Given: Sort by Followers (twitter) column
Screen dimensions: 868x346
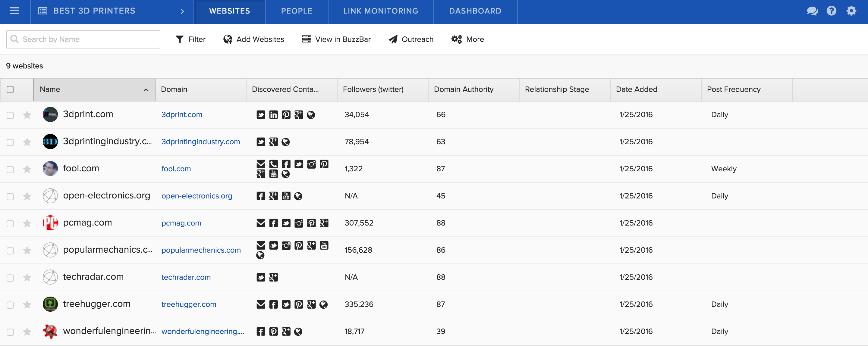Looking at the screenshot, I should pyautogui.click(x=382, y=89).
